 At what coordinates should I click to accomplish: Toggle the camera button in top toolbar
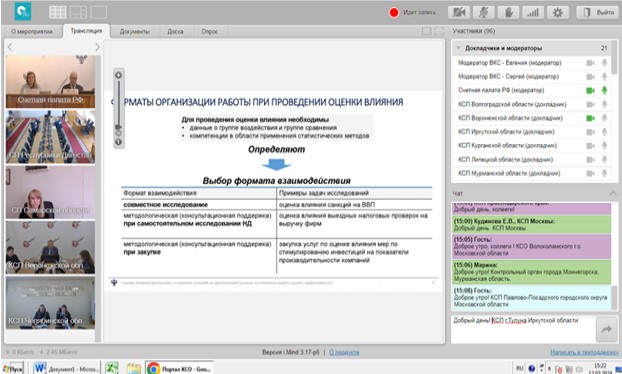click(x=459, y=13)
